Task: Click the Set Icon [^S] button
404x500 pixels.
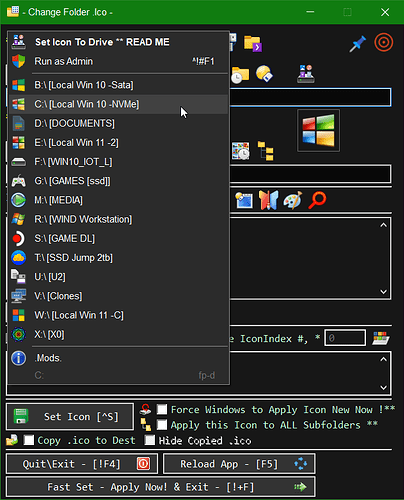Action: tap(70, 417)
